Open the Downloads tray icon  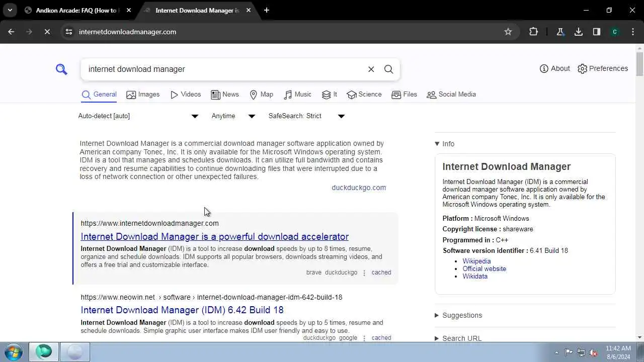pyautogui.click(x=579, y=32)
